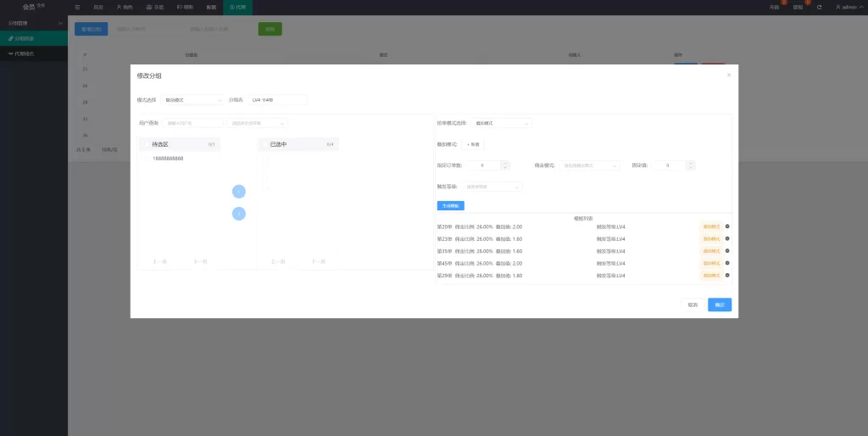Image resolution: width=868 pixels, height=436 pixels.
Task: Delete the 第35单 template entry
Action: (727, 251)
